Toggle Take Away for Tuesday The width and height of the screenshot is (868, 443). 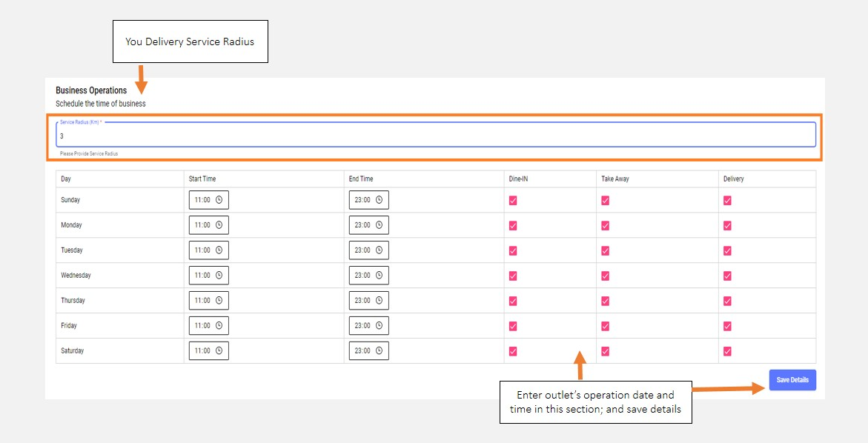point(605,250)
